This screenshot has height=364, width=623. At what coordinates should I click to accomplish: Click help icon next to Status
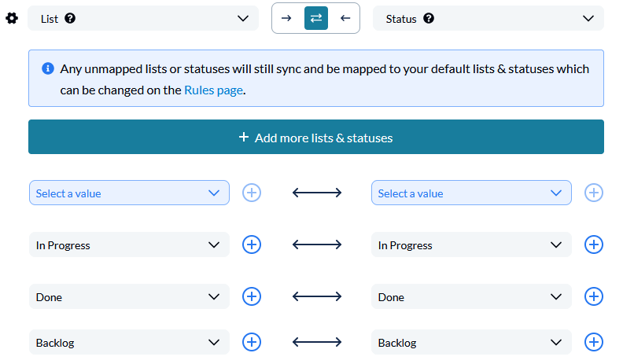[x=428, y=18]
